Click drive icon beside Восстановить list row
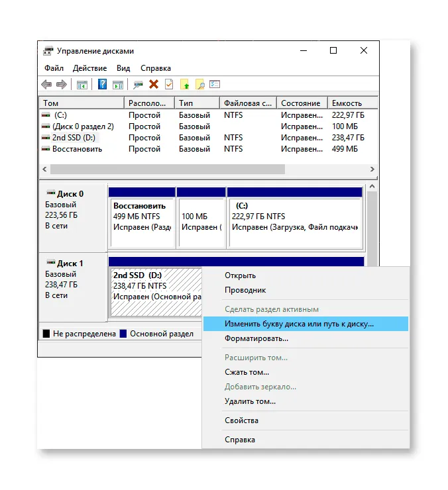The image size is (448, 490). (46, 149)
